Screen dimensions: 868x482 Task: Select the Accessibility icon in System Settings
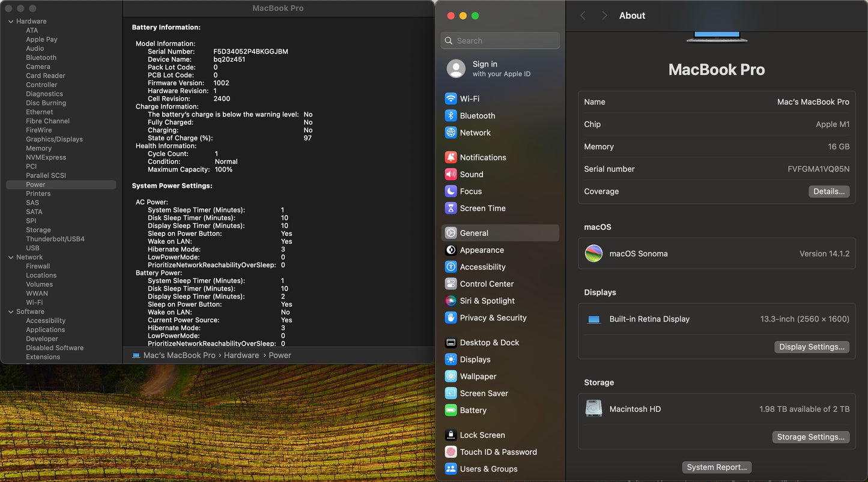point(451,267)
